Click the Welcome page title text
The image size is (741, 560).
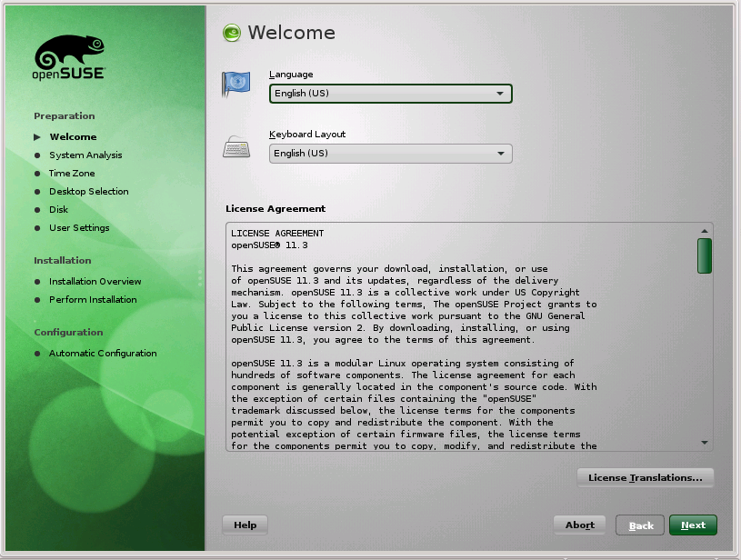tap(292, 33)
